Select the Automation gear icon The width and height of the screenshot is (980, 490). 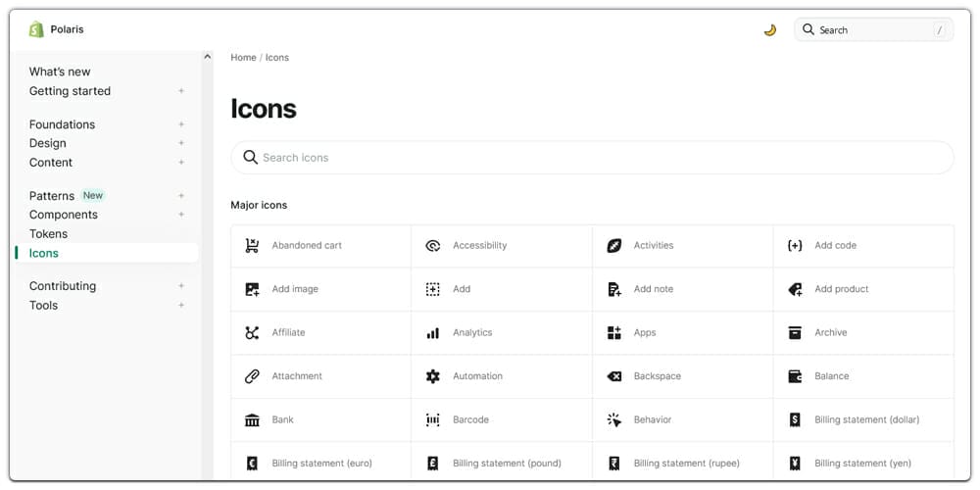click(433, 376)
